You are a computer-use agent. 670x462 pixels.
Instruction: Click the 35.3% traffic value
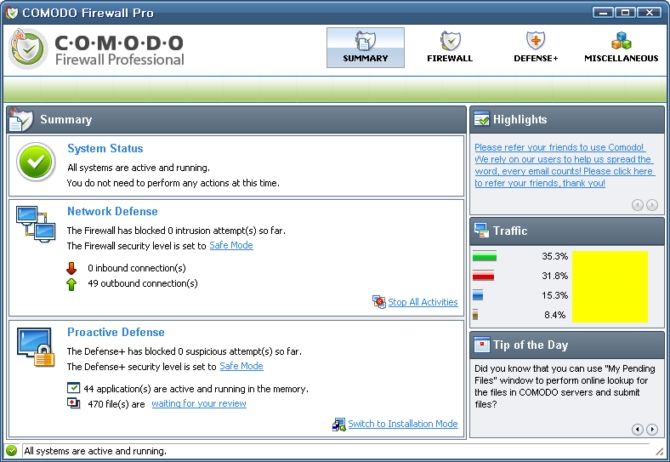coord(555,256)
